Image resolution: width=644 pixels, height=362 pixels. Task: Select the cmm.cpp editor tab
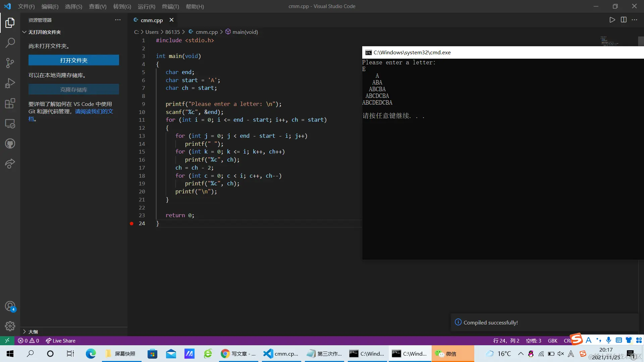pyautogui.click(x=151, y=20)
